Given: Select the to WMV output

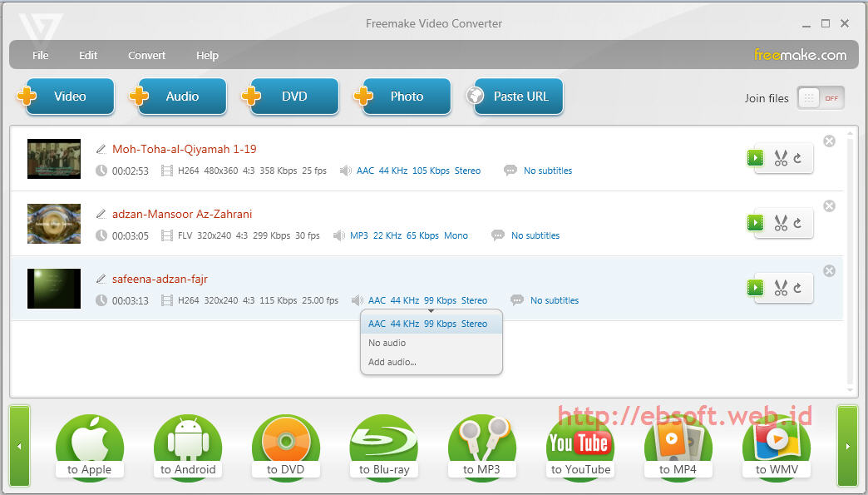Looking at the screenshot, I should pyautogui.click(x=776, y=448).
